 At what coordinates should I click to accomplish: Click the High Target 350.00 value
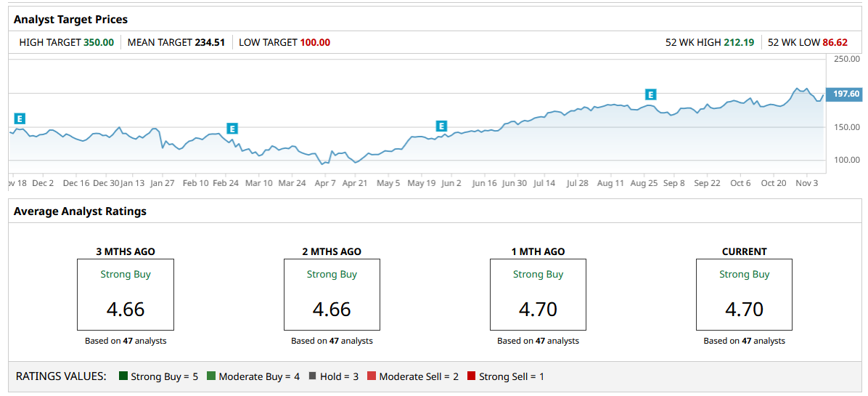[x=99, y=42]
